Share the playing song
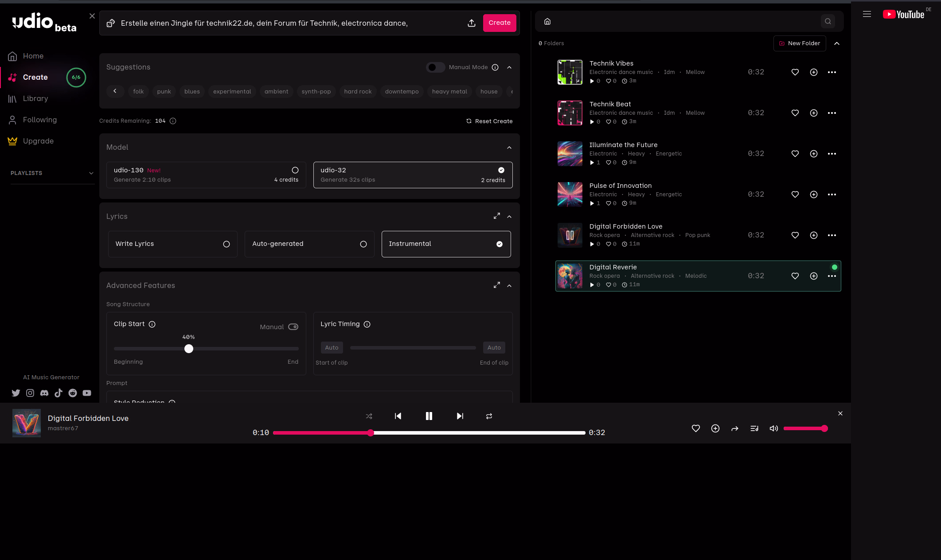 (735, 428)
